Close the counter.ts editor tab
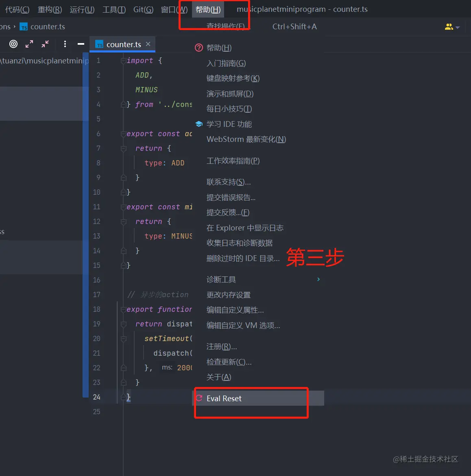The height and width of the screenshot is (476, 471). [148, 44]
